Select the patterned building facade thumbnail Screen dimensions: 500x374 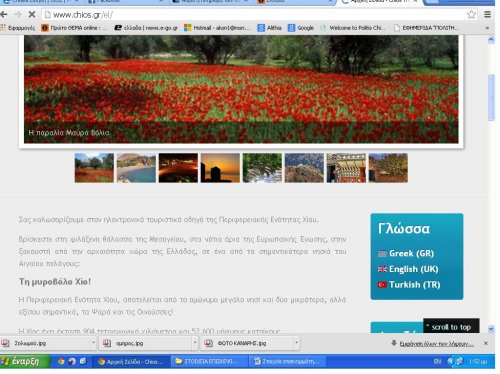[x=346, y=168]
